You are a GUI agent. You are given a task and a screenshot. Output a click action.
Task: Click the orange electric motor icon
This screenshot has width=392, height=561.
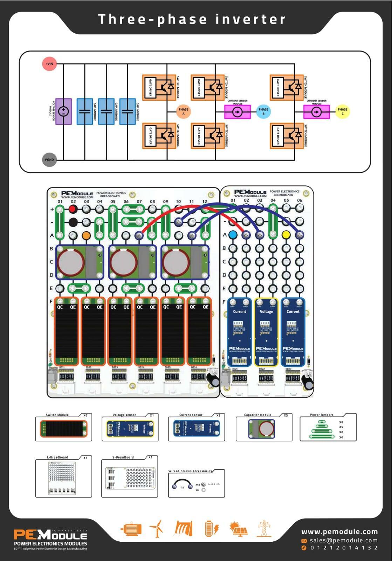coord(131,529)
